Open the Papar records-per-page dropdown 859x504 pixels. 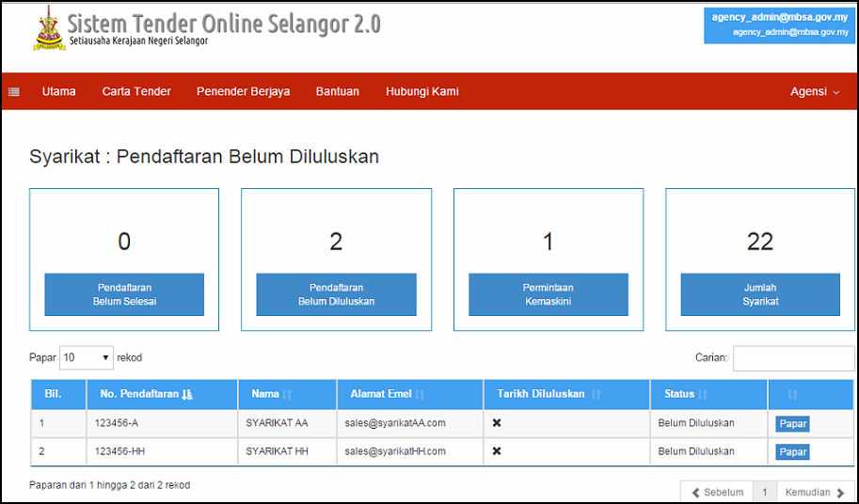click(x=87, y=358)
